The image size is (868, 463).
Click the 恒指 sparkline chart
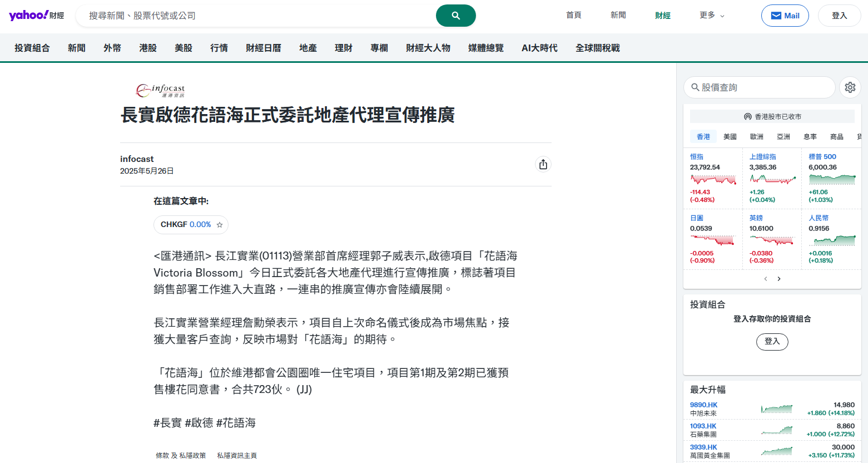click(713, 179)
